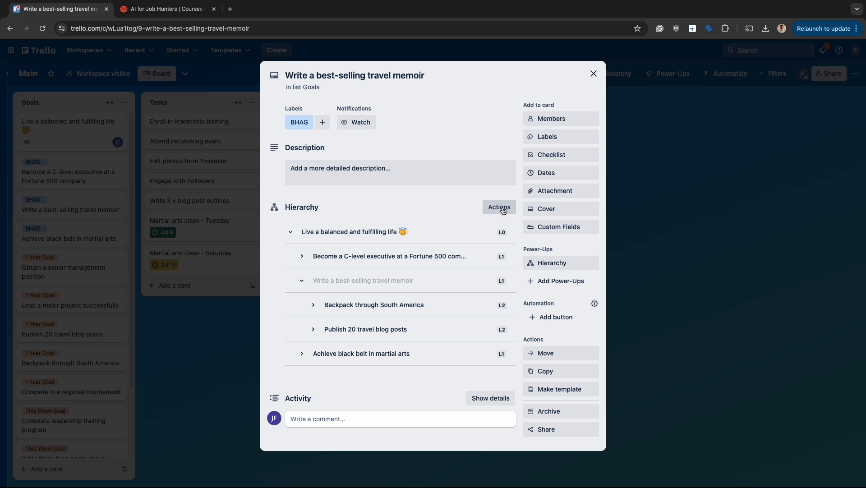Click the 'Write a comment' field
Screen dimensions: 866x488
[400, 419]
